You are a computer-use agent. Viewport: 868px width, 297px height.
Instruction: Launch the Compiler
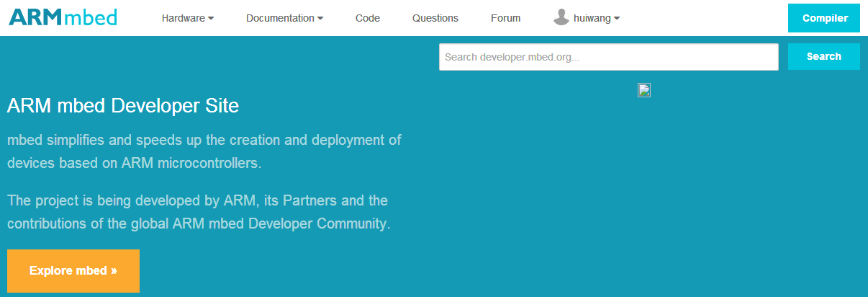pos(824,18)
